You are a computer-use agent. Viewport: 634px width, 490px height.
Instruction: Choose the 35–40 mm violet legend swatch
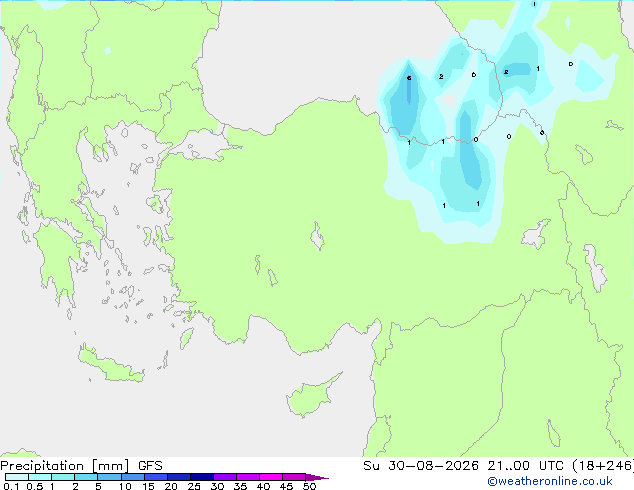[247, 477]
